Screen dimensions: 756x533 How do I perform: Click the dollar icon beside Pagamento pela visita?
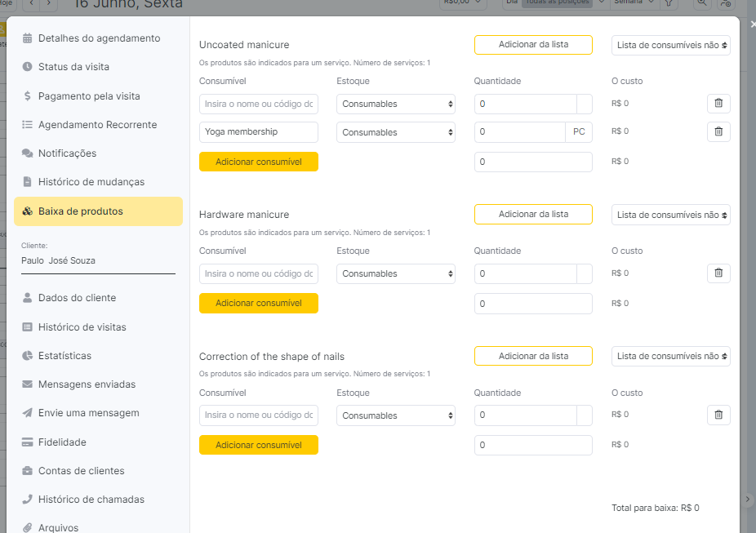pos(28,96)
